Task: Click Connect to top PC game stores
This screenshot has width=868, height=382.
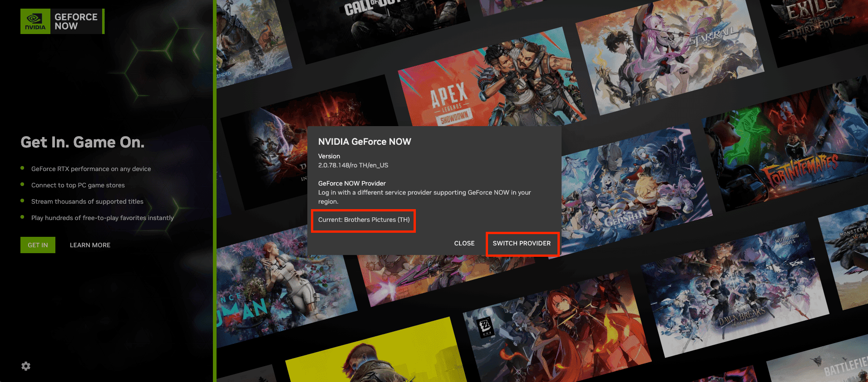Action: 78,185
